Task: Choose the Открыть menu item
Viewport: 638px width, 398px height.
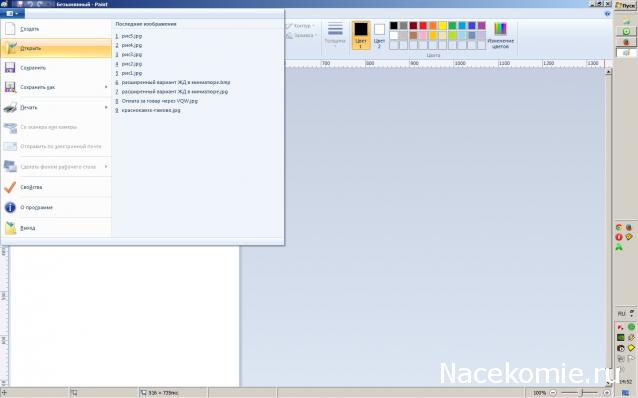Action: tap(56, 48)
